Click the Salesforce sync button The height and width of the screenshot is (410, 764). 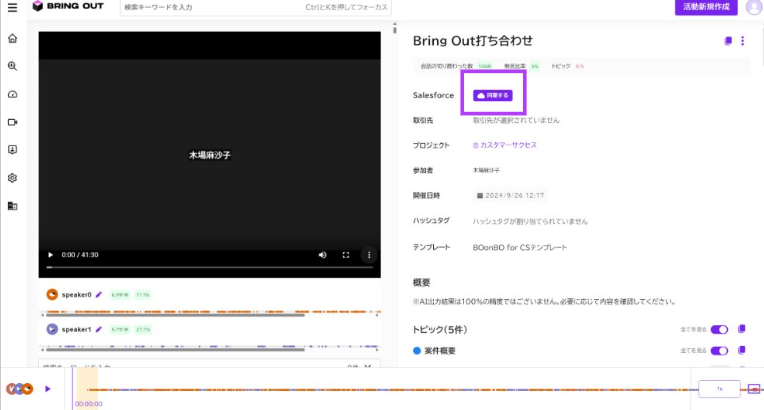pos(493,95)
